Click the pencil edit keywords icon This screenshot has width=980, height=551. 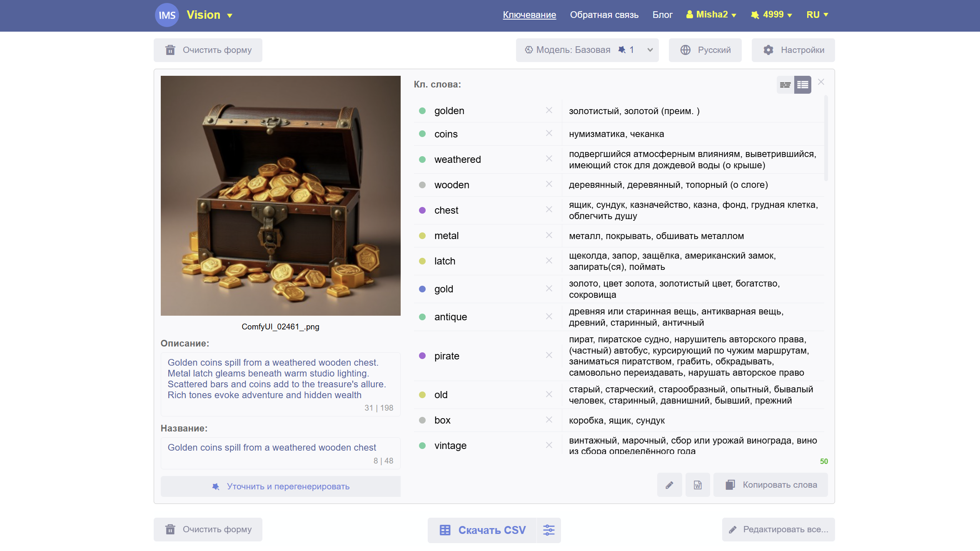(x=669, y=485)
